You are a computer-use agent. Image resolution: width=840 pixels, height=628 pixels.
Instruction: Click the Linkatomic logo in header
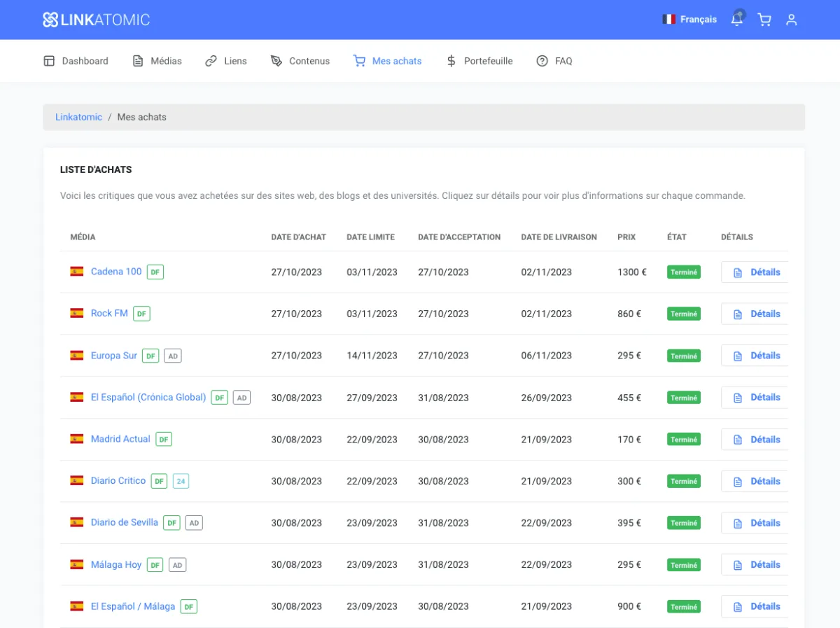click(x=97, y=20)
